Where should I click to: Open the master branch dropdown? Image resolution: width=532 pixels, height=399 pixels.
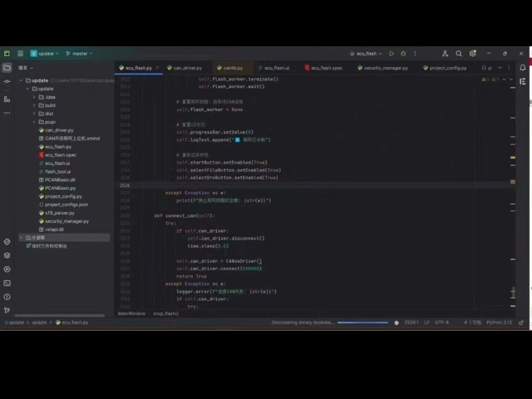coord(79,54)
